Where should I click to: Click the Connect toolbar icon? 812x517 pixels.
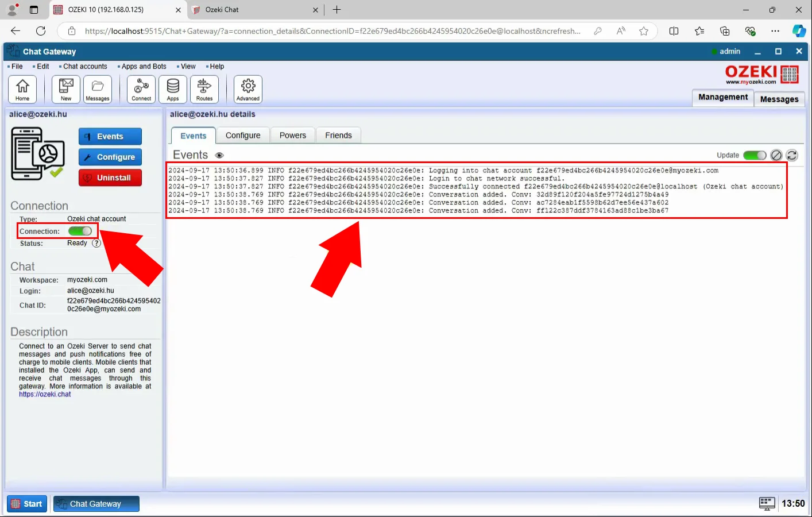[x=141, y=89]
